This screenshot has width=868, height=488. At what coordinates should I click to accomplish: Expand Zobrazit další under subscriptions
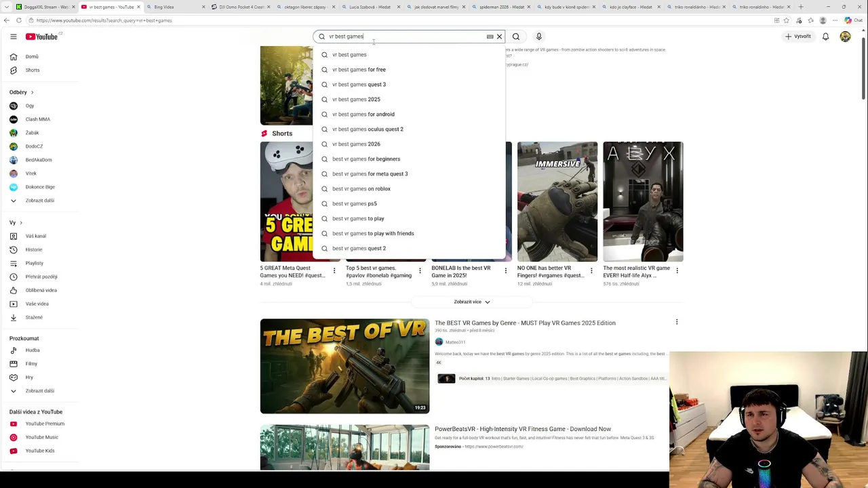pos(39,201)
